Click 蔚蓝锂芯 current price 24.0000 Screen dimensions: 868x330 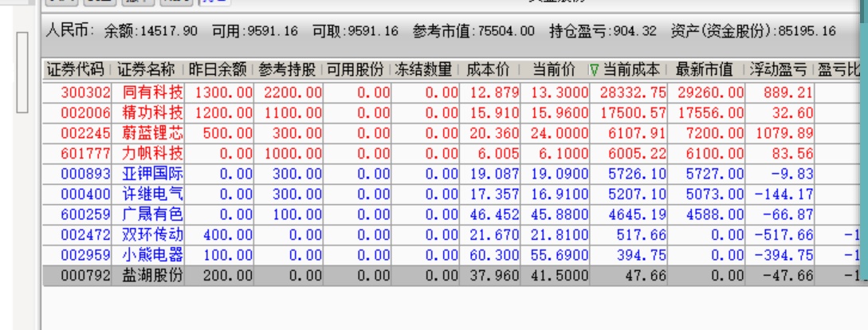(559, 133)
